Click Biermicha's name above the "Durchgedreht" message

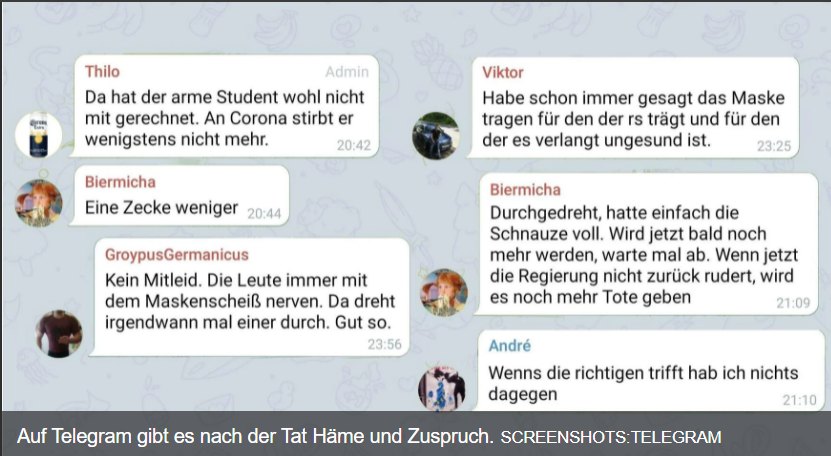[x=525, y=189]
